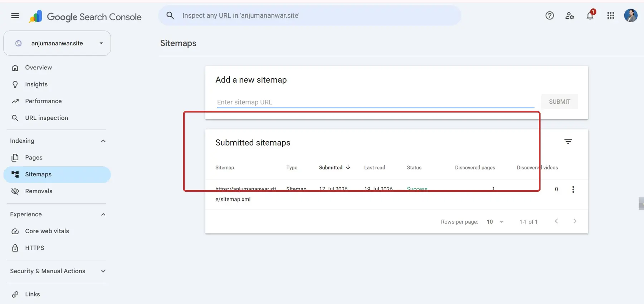The height and width of the screenshot is (304, 644).
Task: Click the Status column header
Action: [414, 167]
